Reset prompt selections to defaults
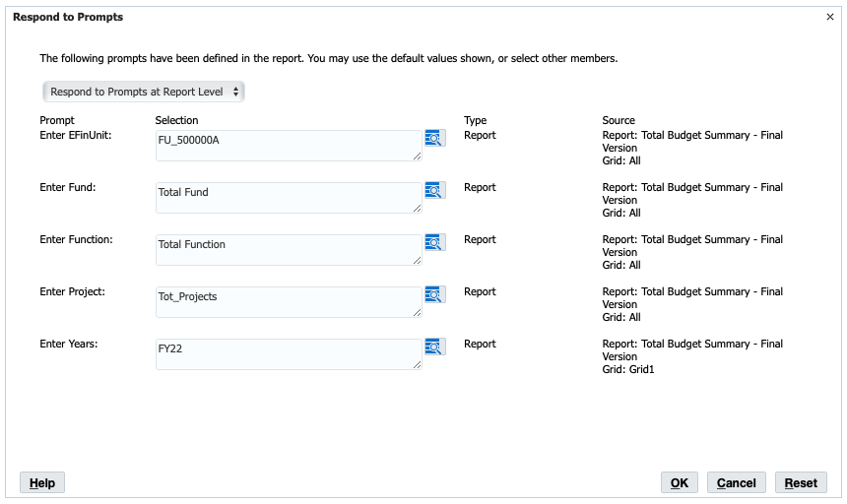 801,483
